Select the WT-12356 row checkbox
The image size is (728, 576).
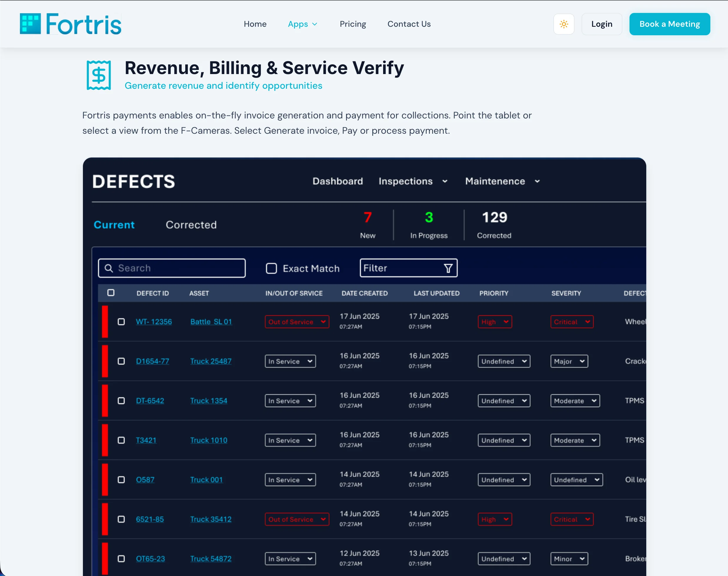point(121,322)
